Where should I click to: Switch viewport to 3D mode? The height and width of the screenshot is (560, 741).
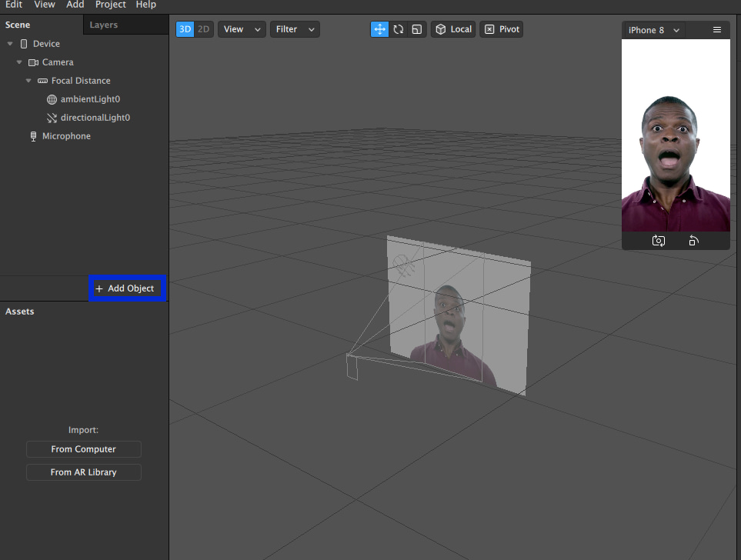pyautogui.click(x=185, y=29)
